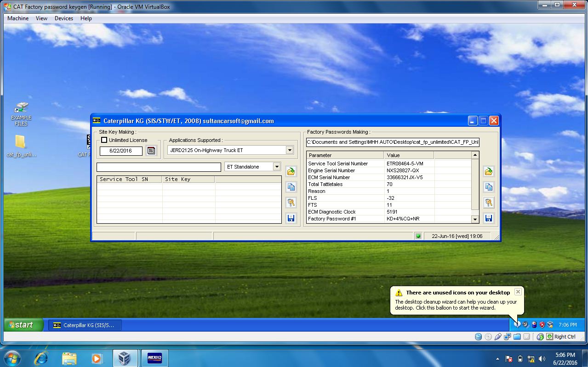Click Site Key Making save disk icon
This screenshot has width=588, height=367.
click(291, 218)
